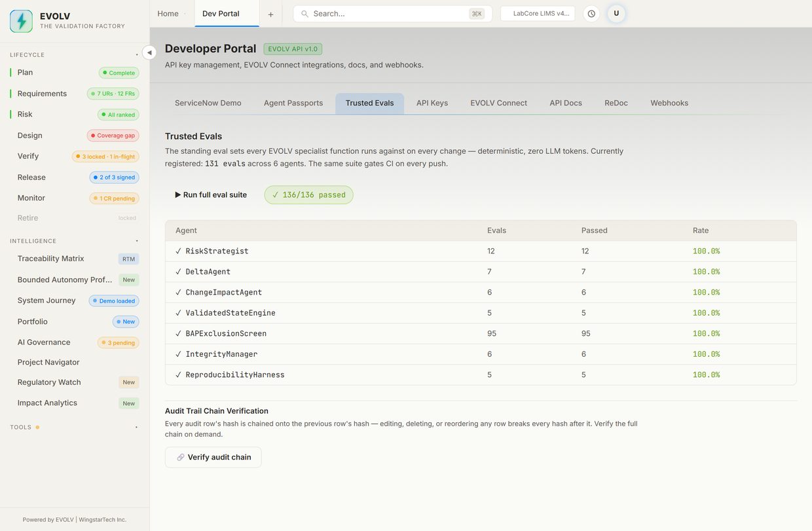812x531 pixels.
Task: Switch to the API Keys tab
Action: pyautogui.click(x=432, y=103)
